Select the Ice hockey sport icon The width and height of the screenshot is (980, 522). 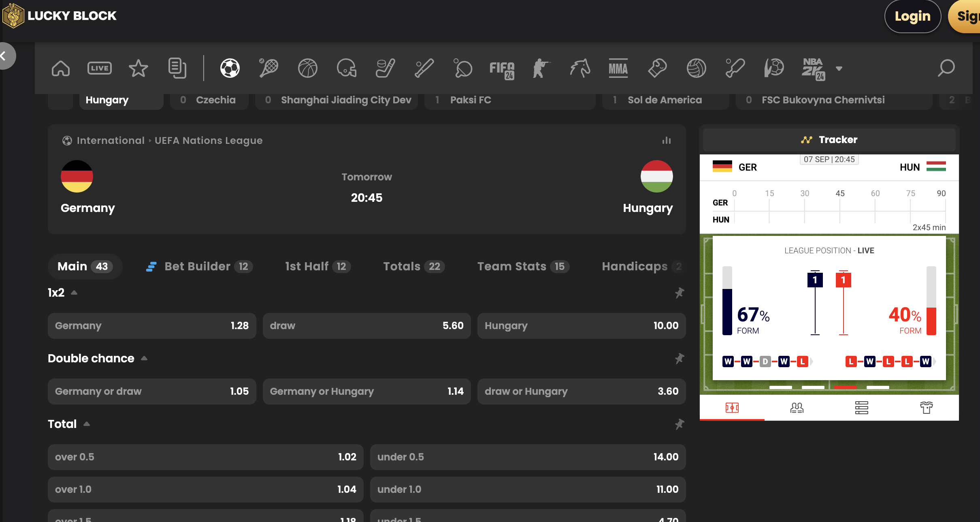386,68
